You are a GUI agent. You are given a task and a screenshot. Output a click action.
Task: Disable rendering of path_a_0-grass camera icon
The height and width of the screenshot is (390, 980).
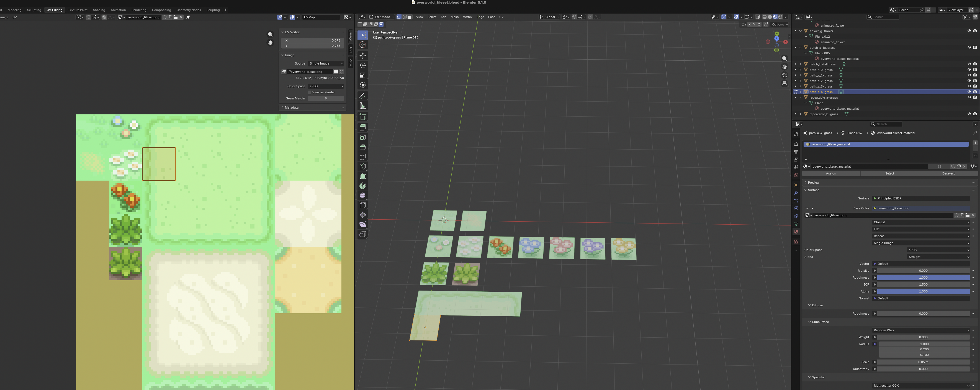click(x=975, y=70)
